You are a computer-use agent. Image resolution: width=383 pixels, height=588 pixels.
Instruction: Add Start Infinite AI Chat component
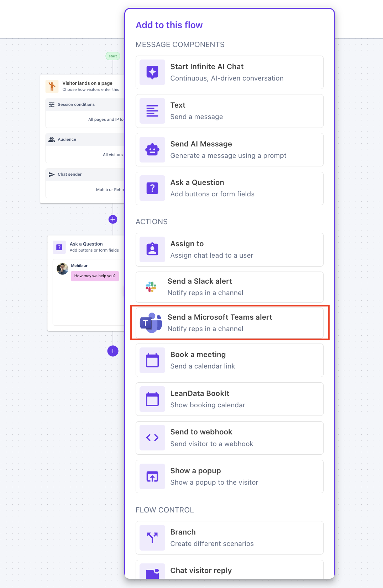coord(230,72)
